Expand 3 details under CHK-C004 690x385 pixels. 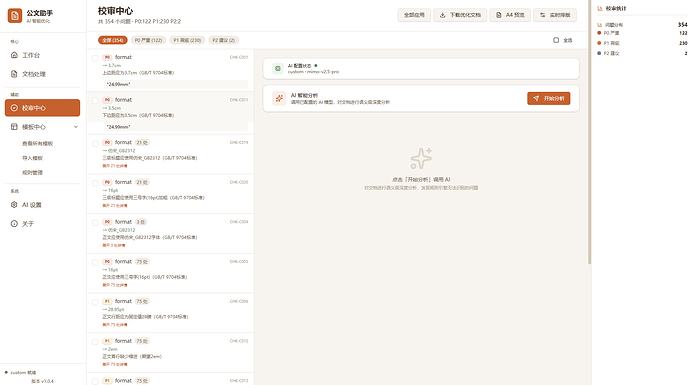[x=114, y=245]
